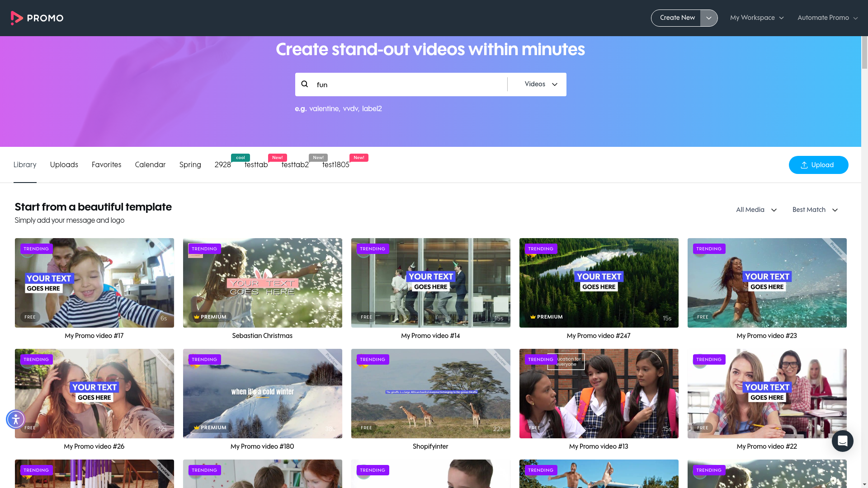
Task: Click the Upload button
Action: (x=818, y=165)
